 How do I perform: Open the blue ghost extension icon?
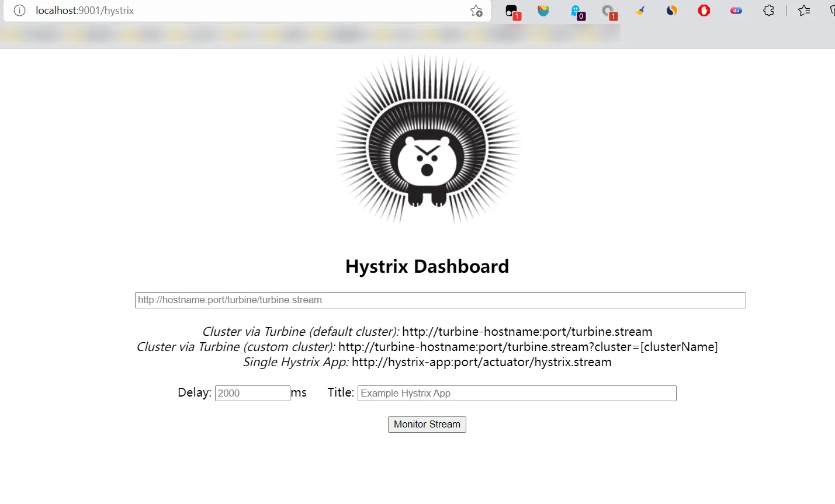576,11
